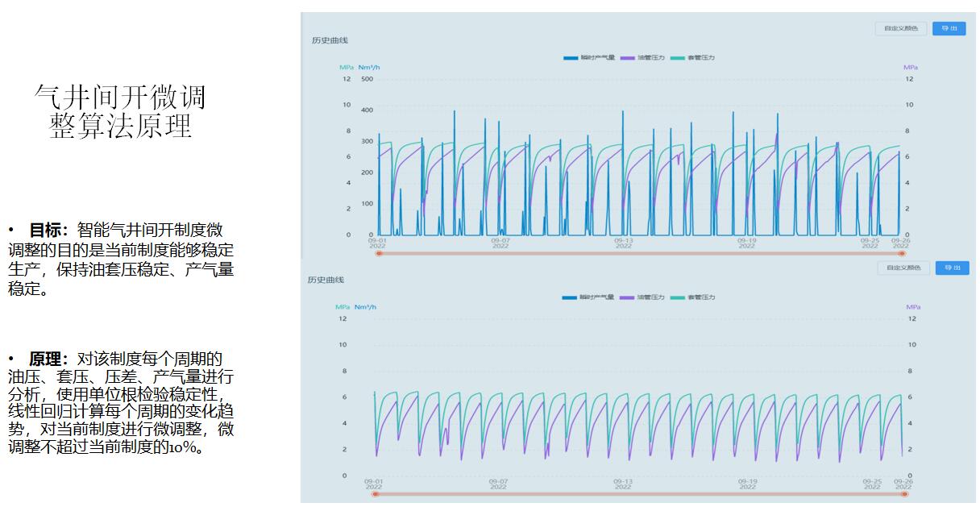
Task: Click right handle of top chart range slider
Action: (902, 253)
